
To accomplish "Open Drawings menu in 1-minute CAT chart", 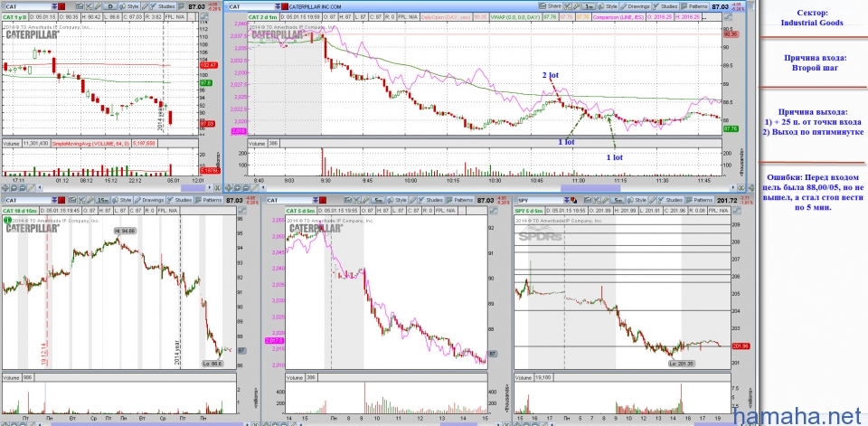I will click(x=635, y=6).
